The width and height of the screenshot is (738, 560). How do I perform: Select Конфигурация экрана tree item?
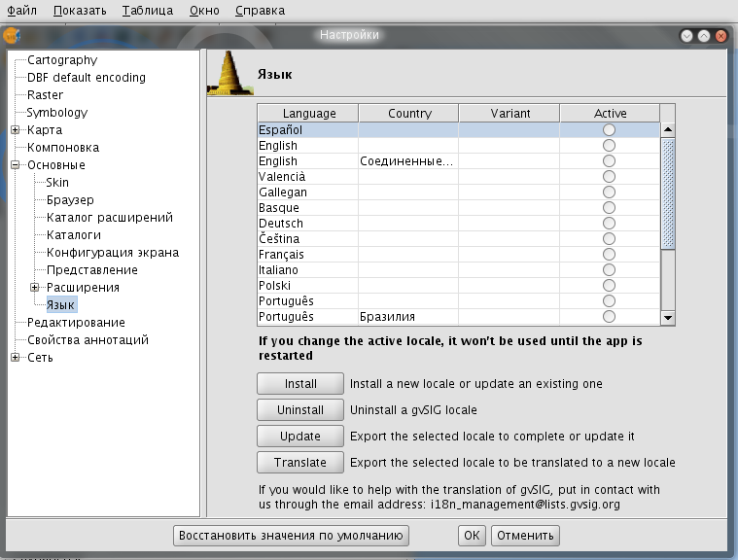click(x=113, y=252)
